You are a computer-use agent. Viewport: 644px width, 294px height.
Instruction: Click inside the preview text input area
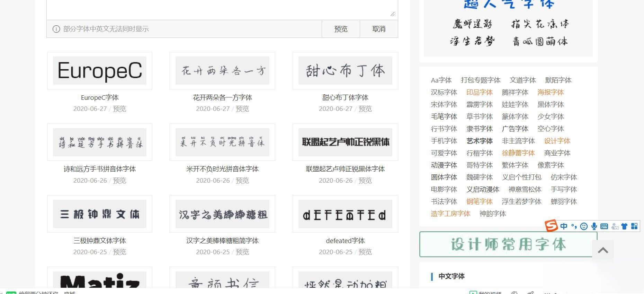222,9
